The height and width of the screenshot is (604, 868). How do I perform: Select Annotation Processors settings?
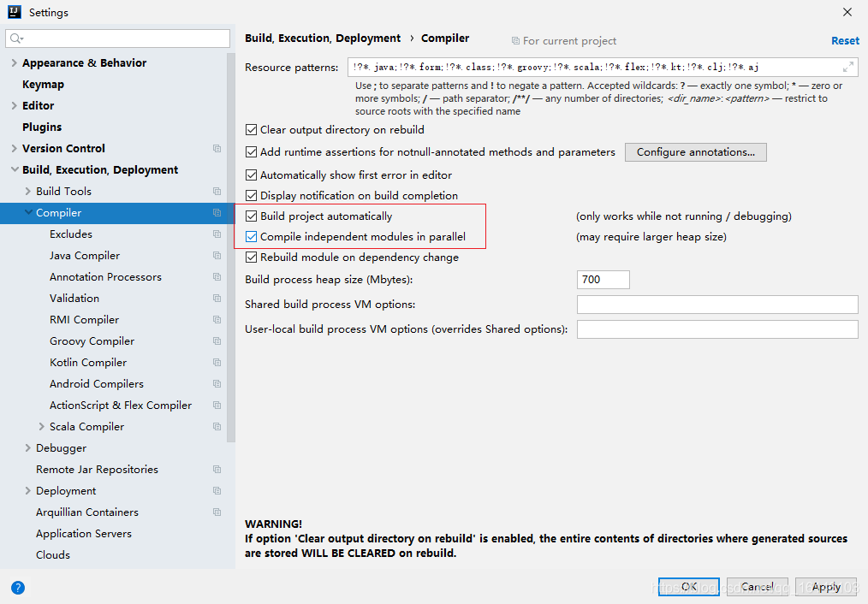coord(106,277)
